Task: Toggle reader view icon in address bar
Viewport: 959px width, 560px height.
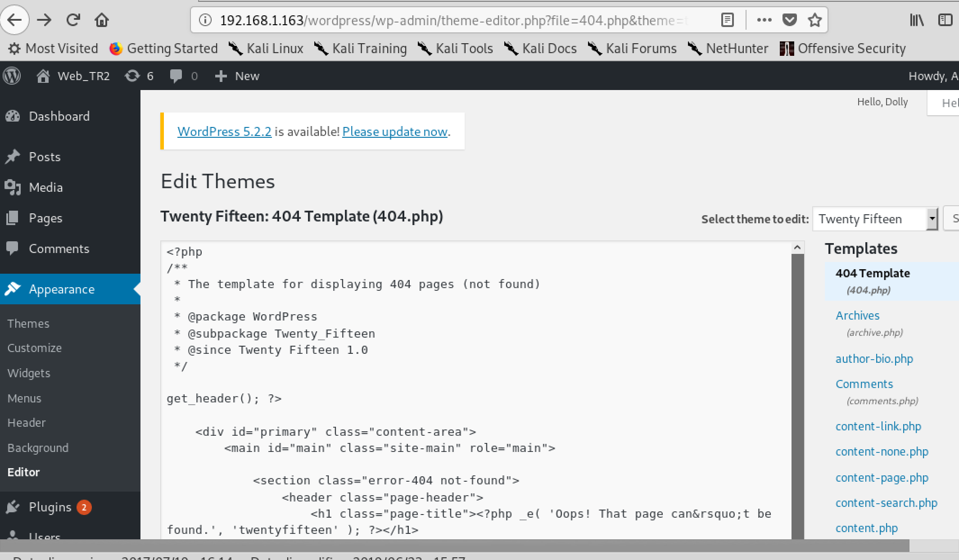Action: pos(727,20)
